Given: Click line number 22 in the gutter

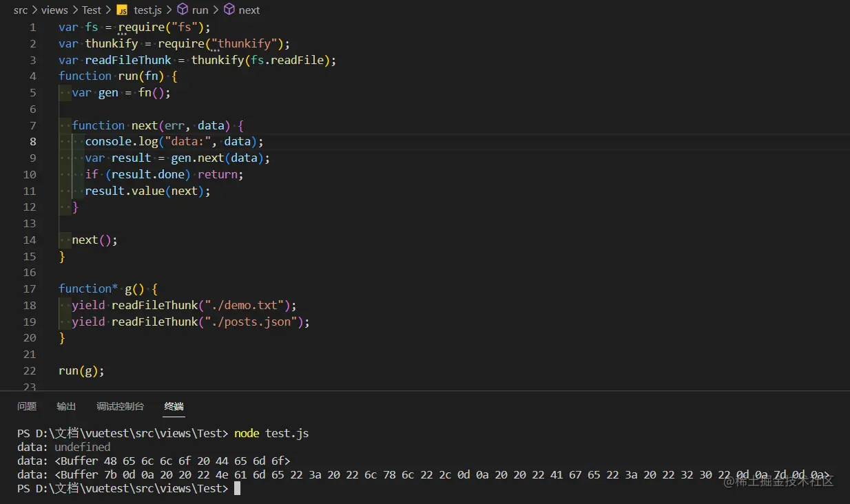Looking at the screenshot, I should [30, 371].
